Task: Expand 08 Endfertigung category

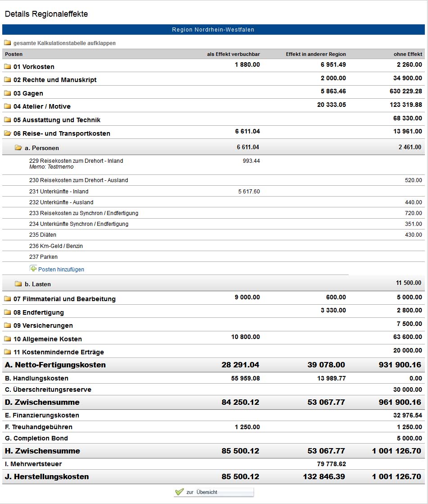Action: coord(39,312)
